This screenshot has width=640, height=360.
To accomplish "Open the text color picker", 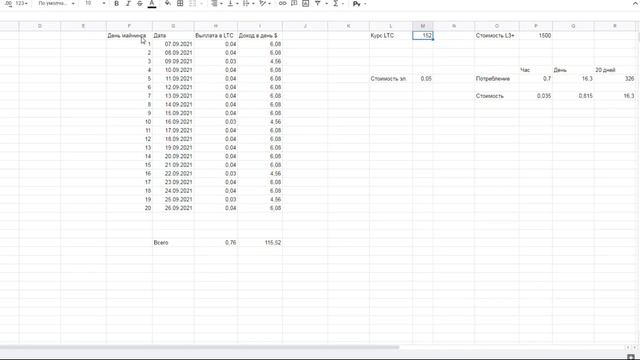I will pyautogui.click(x=152, y=4).
